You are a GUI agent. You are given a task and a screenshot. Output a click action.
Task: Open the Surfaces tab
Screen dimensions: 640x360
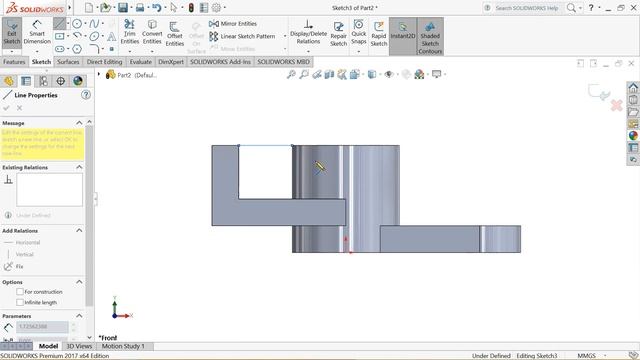coord(68,62)
